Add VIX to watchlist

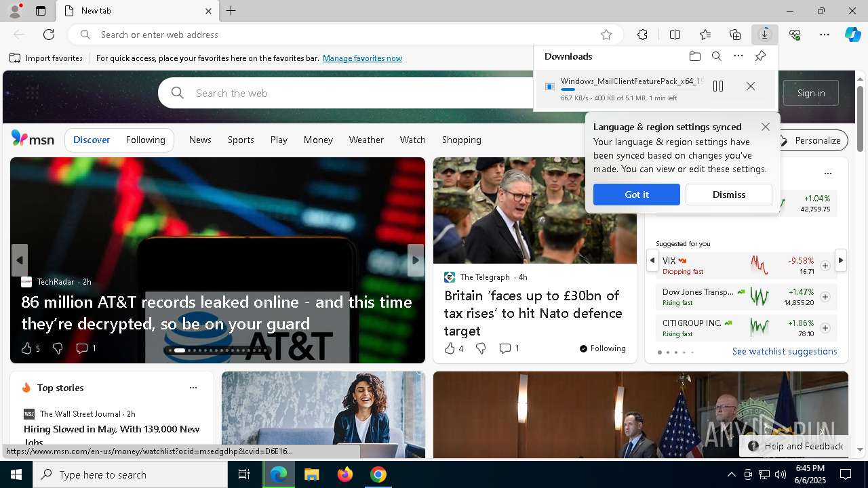(825, 266)
